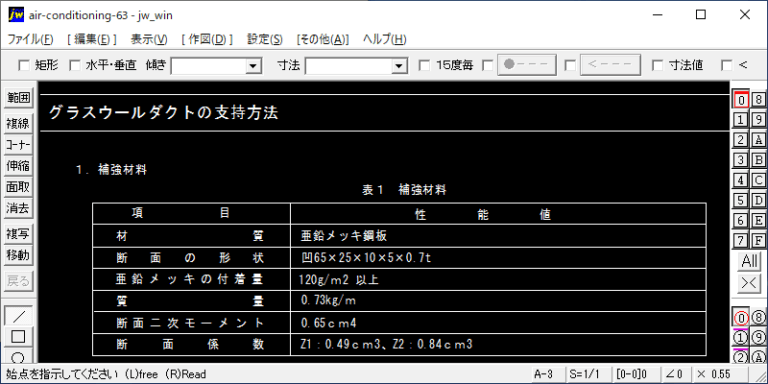The height and width of the screenshot is (384, 768).
Task: Select the rectangle drawing tool icon
Action: pyautogui.click(x=18, y=336)
